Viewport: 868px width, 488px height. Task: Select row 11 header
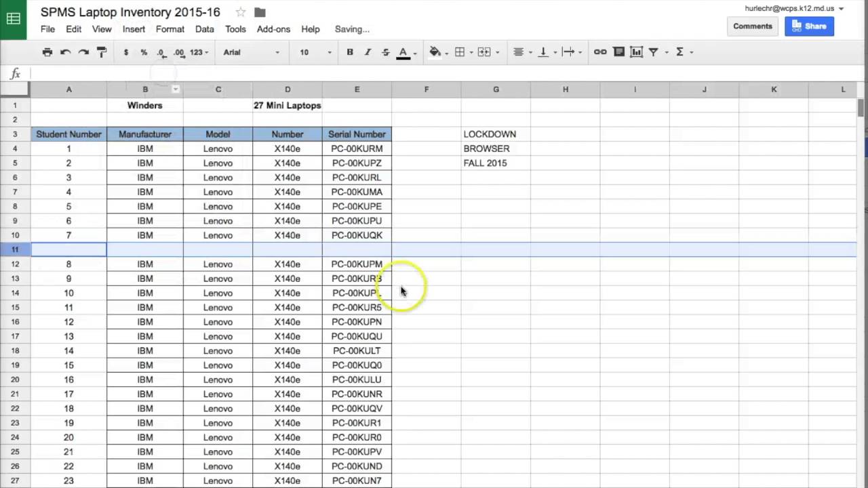coord(15,249)
